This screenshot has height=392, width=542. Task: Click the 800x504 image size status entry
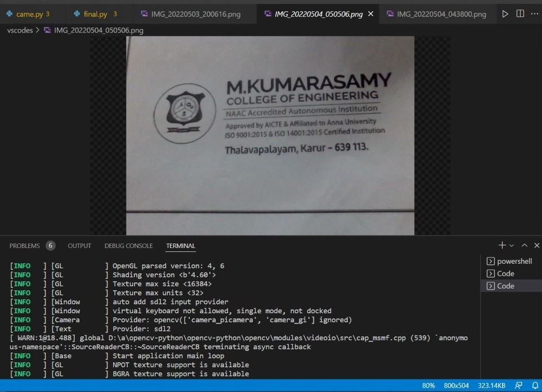(456, 385)
